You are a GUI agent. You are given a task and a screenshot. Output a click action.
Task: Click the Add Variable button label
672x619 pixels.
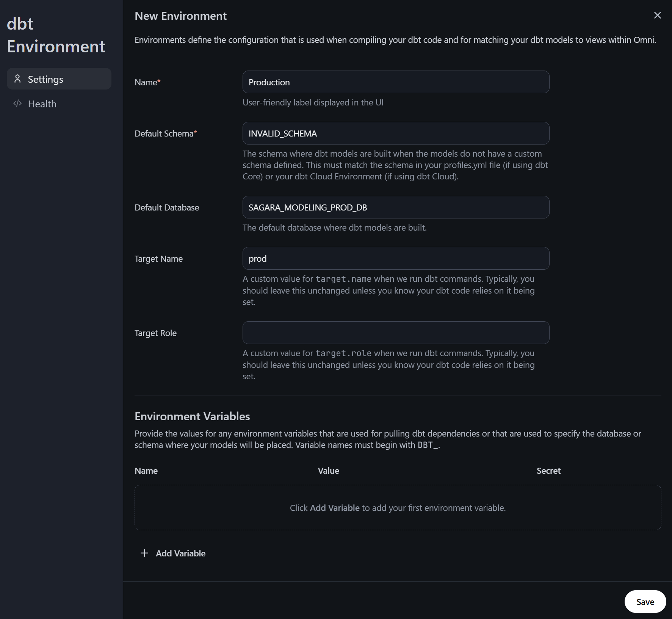point(180,553)
